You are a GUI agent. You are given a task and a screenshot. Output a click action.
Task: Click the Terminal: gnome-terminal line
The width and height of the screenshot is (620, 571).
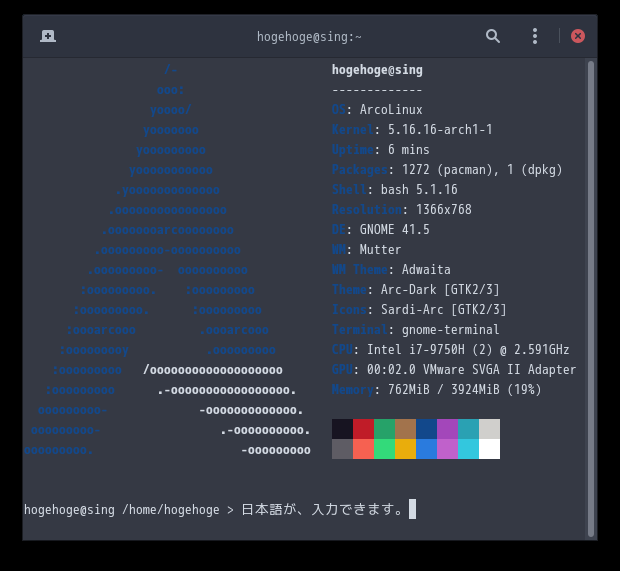pyautogui.click(x=416, y=330)
